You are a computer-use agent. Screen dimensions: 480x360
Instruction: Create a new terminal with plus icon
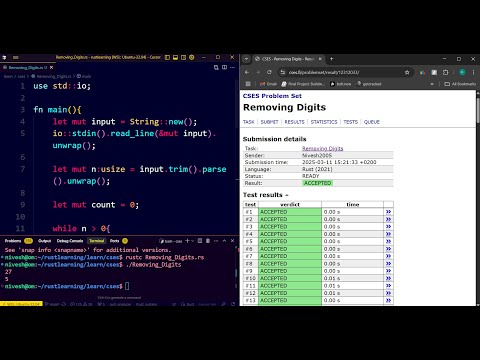pyautogui.click(x=187, y=241)
